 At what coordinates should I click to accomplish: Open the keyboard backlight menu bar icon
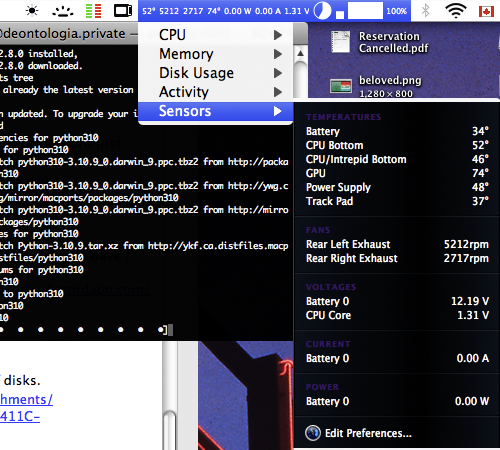[63, 12]
